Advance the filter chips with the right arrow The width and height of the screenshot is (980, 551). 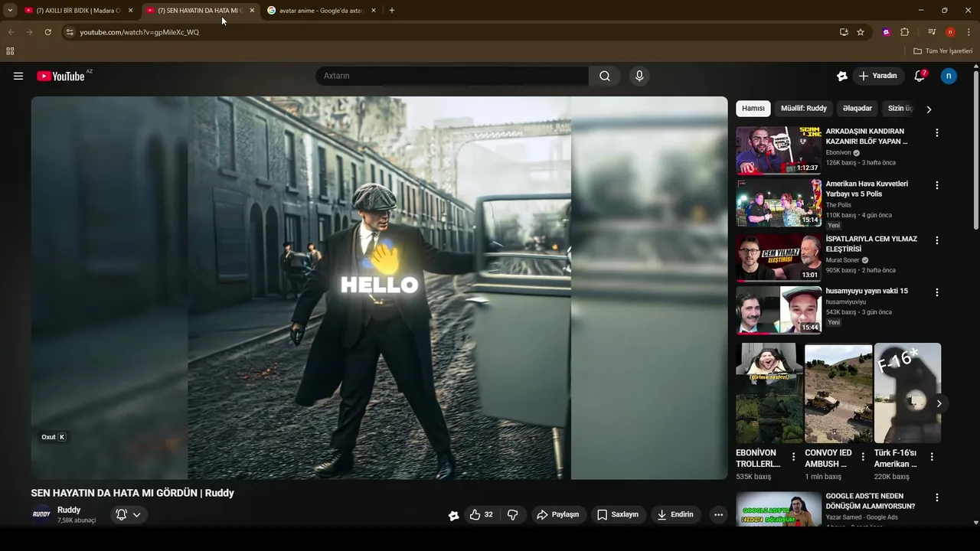pyautogui.click(x=929, y=109)
